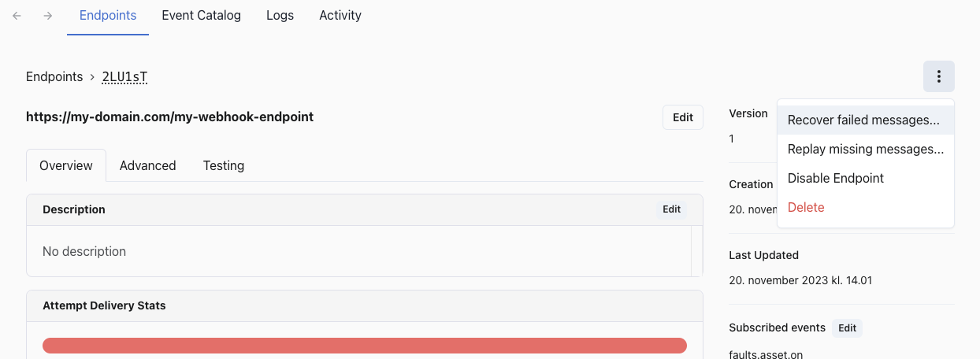Click Disable Endpoint in the menu

tap(836, 179)
